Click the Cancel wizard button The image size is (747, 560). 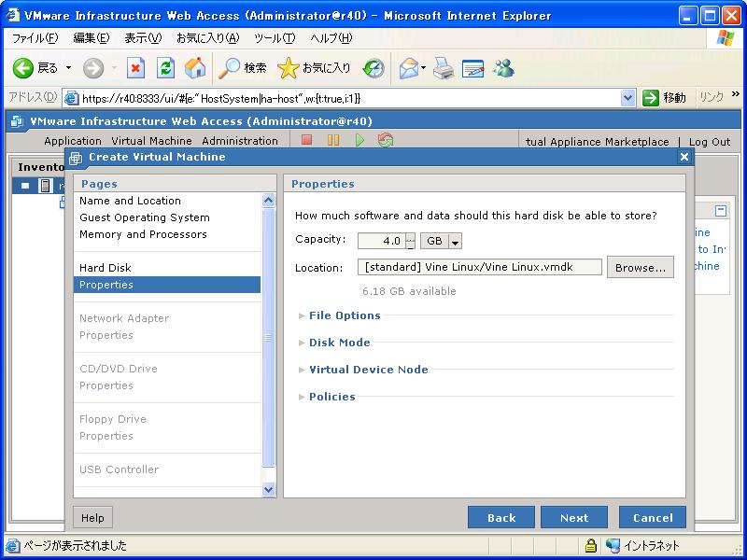tap(653, 518)
